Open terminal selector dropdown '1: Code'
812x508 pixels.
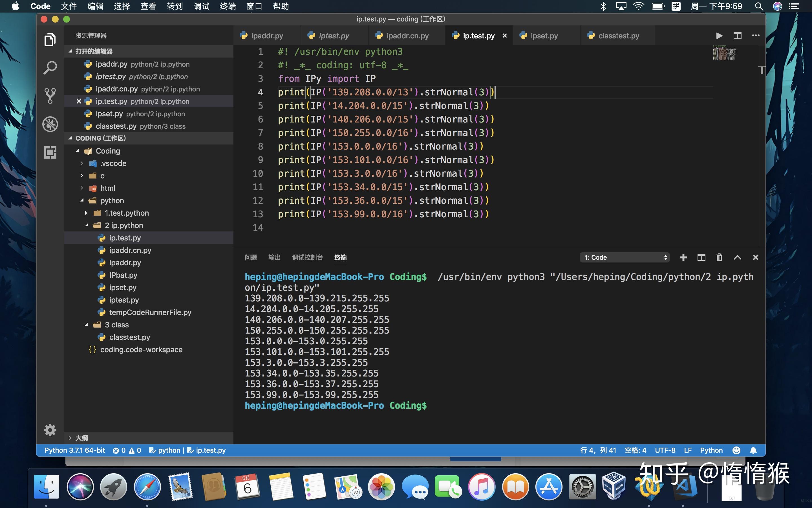625,257
